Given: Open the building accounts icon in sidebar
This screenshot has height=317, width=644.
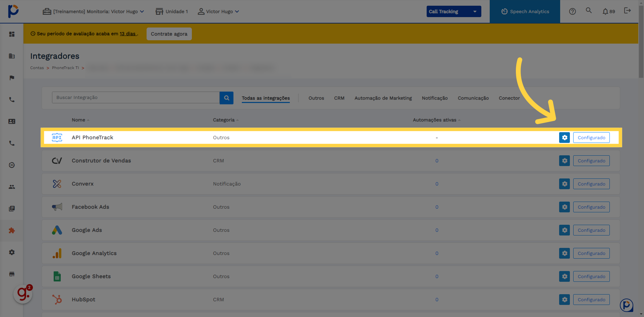Looking at the screenshot, I should tap(12, 56).
